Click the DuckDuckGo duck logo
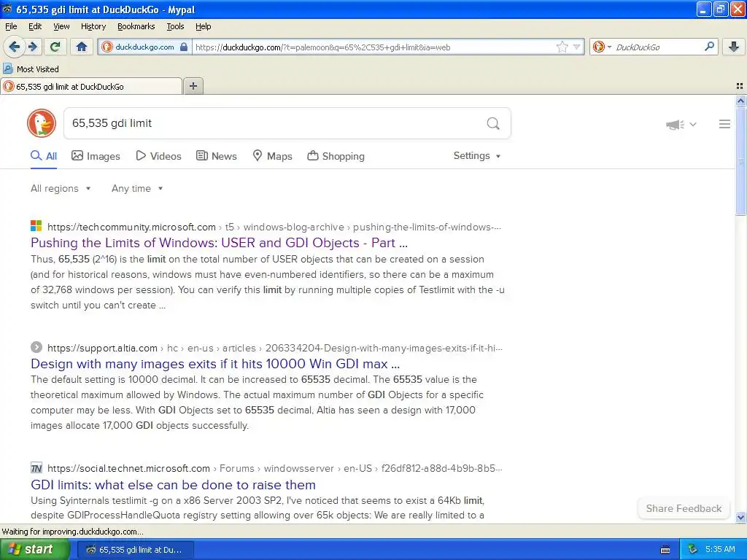 click(42, 123)
